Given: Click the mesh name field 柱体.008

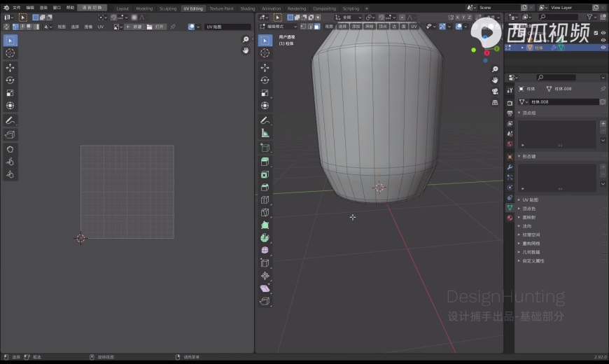Looking at the screenshot, I should (563, 101).
